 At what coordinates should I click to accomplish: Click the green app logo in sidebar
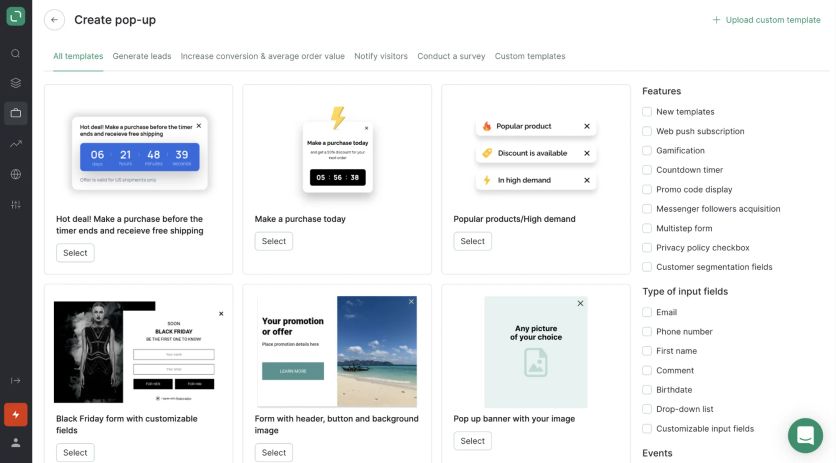(15, 16)
